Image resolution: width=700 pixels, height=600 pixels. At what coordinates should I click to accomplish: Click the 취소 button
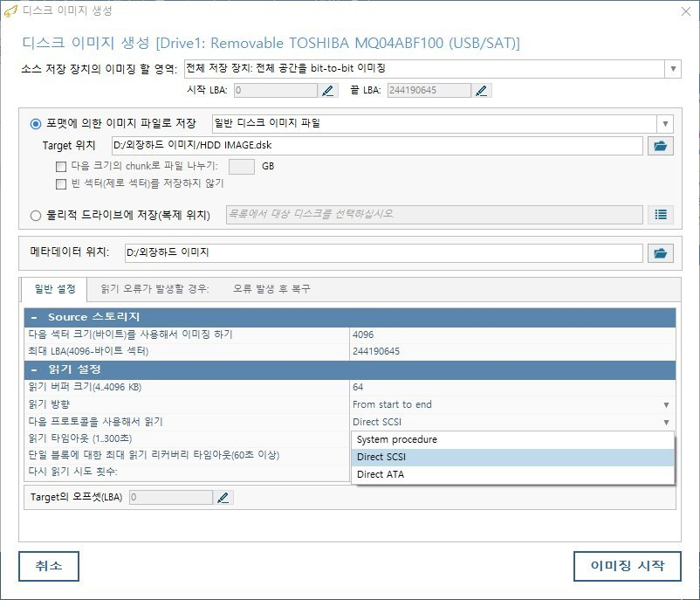49,566
